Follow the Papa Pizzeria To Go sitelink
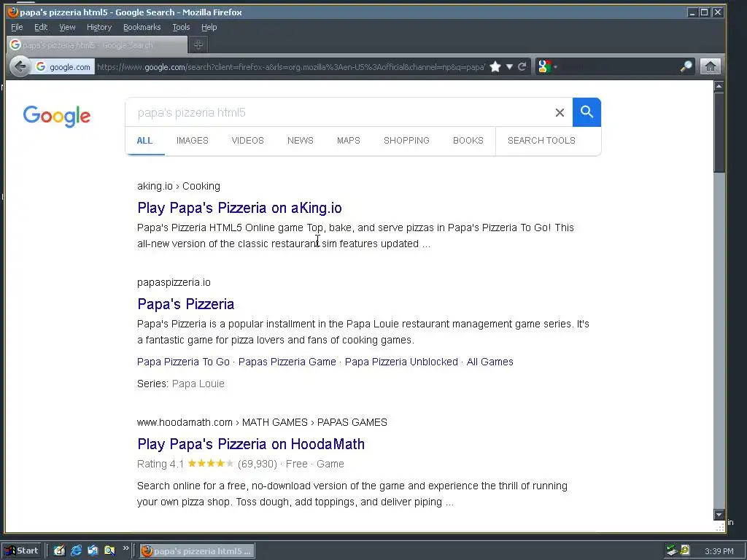 (x=183, y=362)
